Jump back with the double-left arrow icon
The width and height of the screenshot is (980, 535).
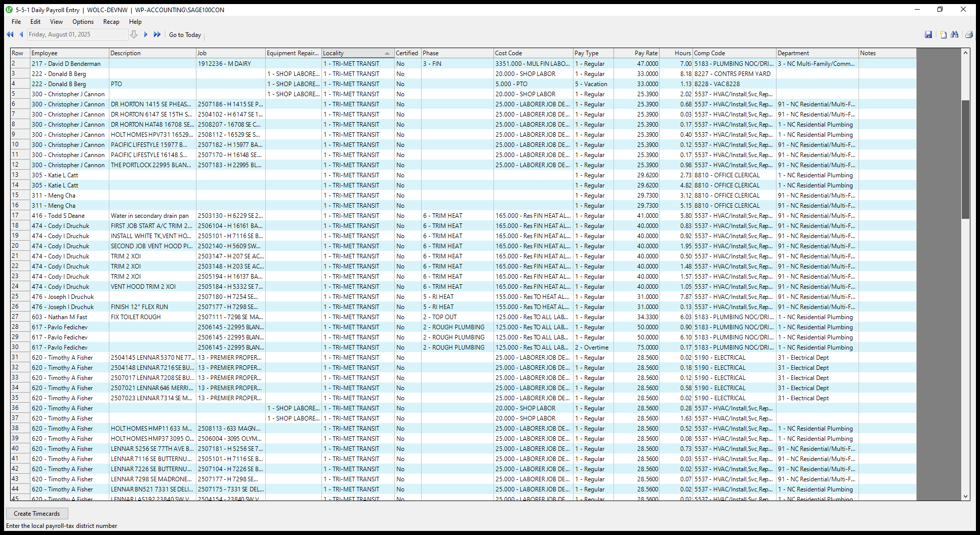(10, 34)
